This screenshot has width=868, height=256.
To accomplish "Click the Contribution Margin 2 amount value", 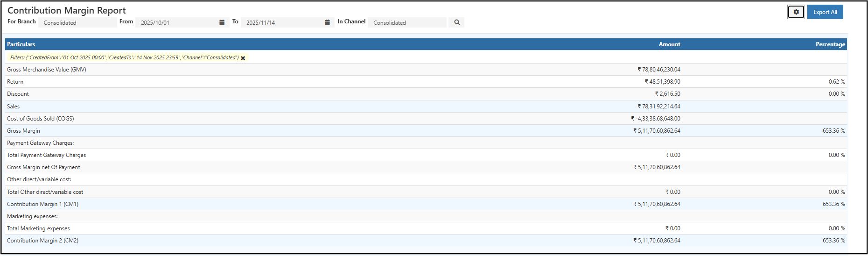I will tap(657, 241).
